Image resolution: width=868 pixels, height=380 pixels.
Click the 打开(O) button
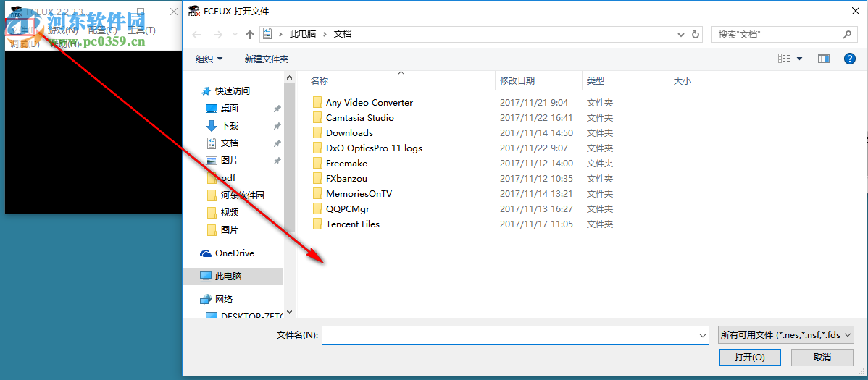(749, 358)
